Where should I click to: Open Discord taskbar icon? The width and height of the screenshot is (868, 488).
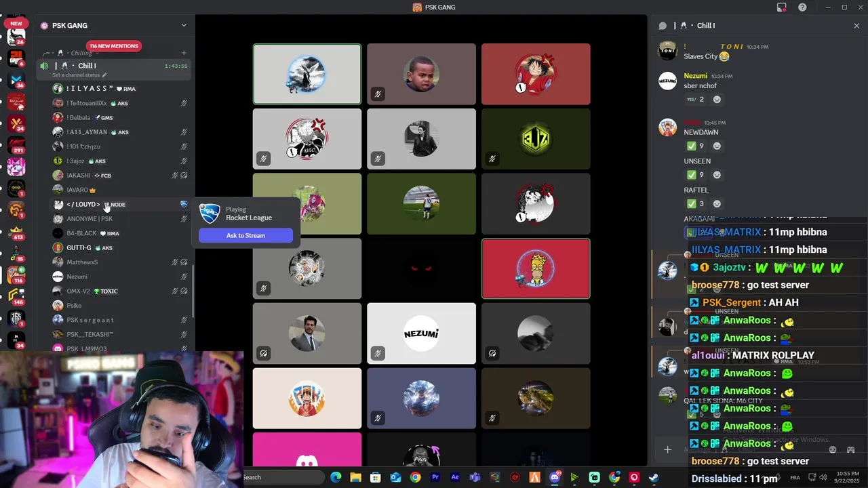pyautogui.click(x=555, y=477)
